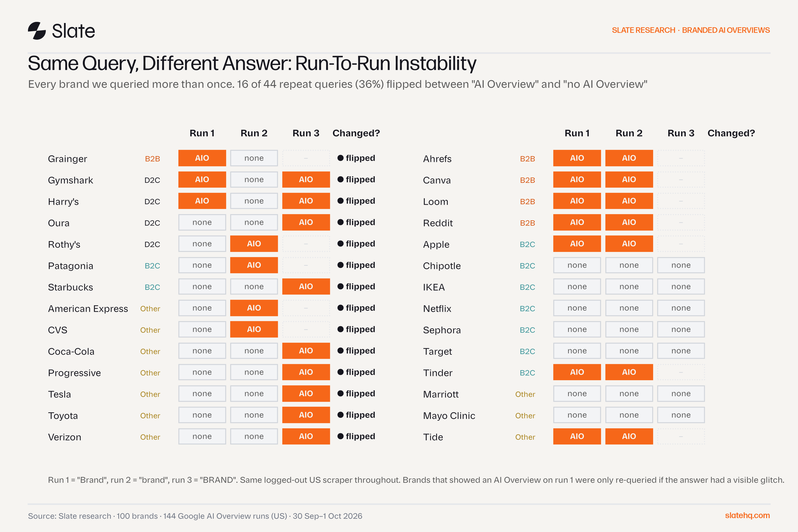Click the Source: Slate research footer text

[195, 516]
